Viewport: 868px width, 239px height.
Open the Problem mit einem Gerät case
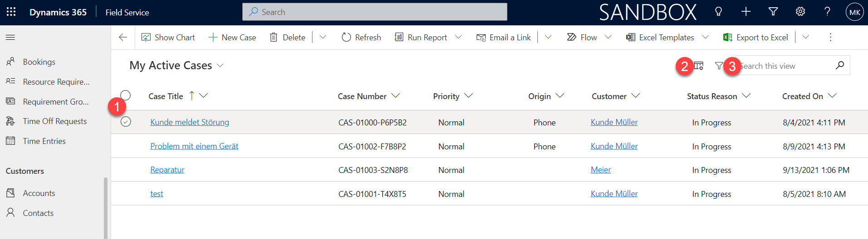pos(194,146)
